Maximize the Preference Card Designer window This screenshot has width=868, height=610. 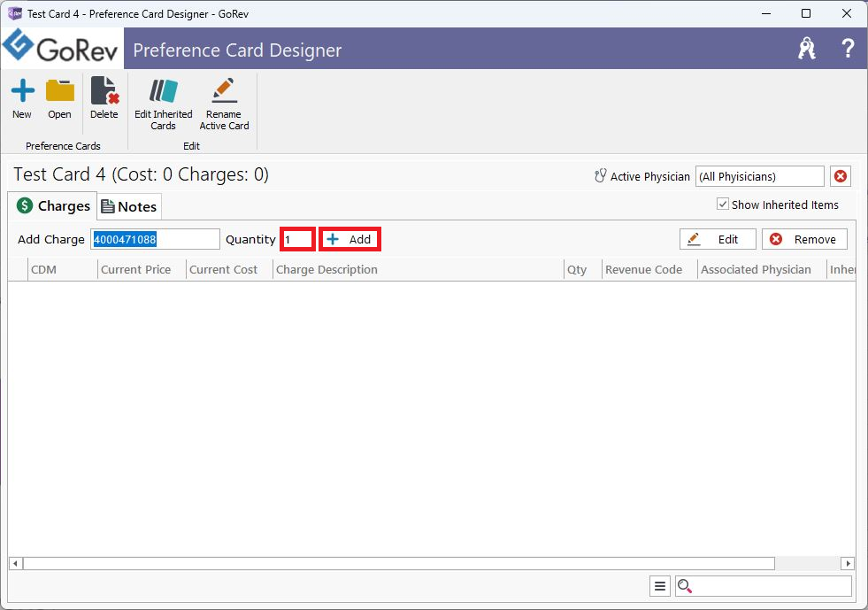click(x=806, y=13)
